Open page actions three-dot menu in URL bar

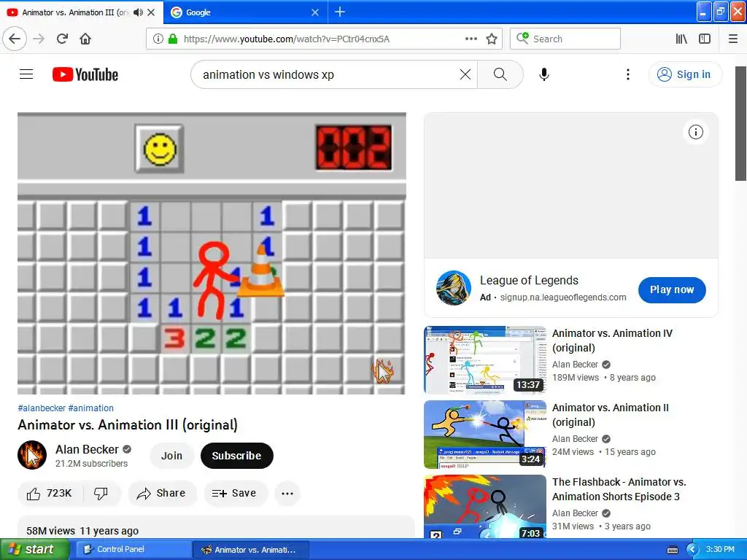pyautogui.click(x=471, y=39)
